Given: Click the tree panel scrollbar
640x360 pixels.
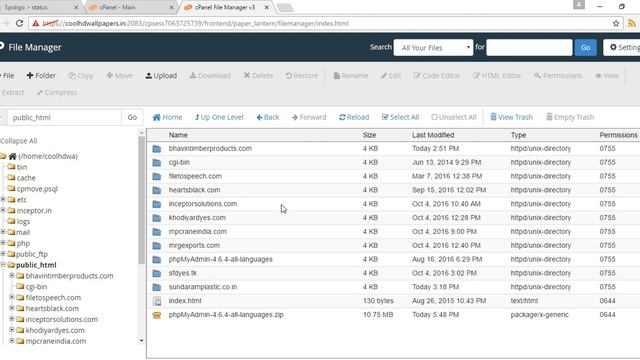Looking at the screenshot, I should tap(142, 200).
